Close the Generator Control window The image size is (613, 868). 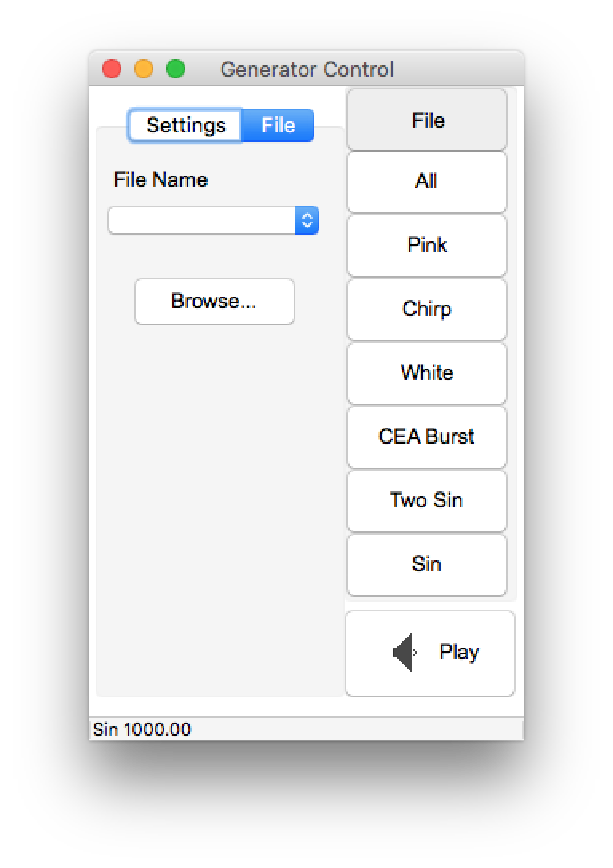point(112,69)
